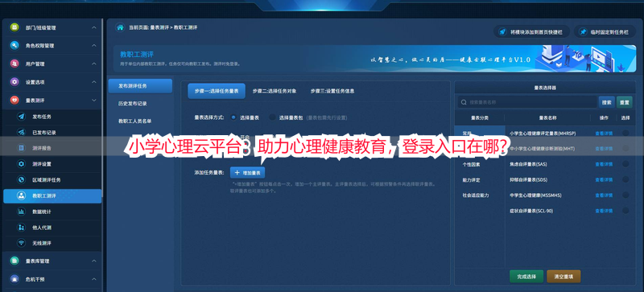Open 测评报告 via its document icon
Viewport: 644px width, 292px height.
(x=21, y=148)
